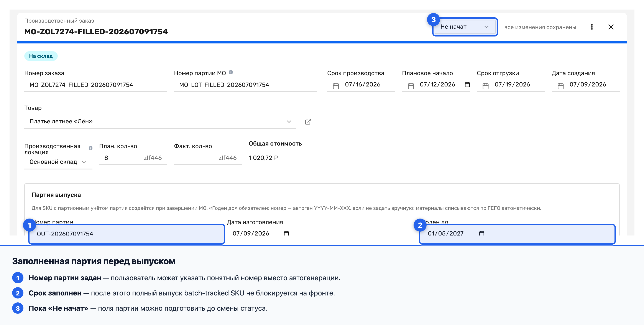Change the «Дата изготовления» date 07/09/2026
This screenshot has width=644, height=325.
(x=251, y=233)
